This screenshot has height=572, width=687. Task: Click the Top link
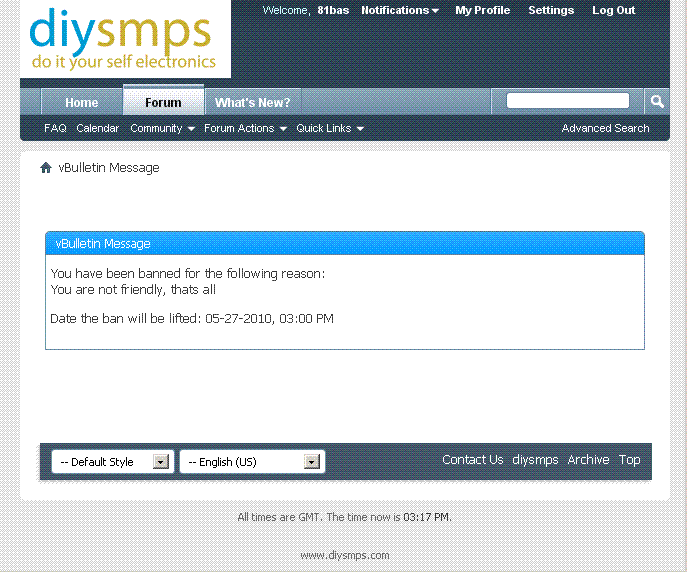630,459
